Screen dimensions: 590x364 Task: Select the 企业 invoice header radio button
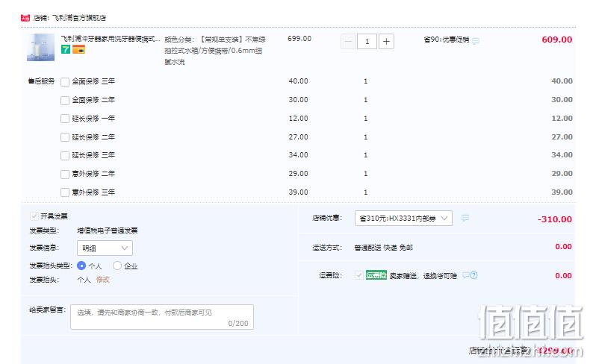117,266
